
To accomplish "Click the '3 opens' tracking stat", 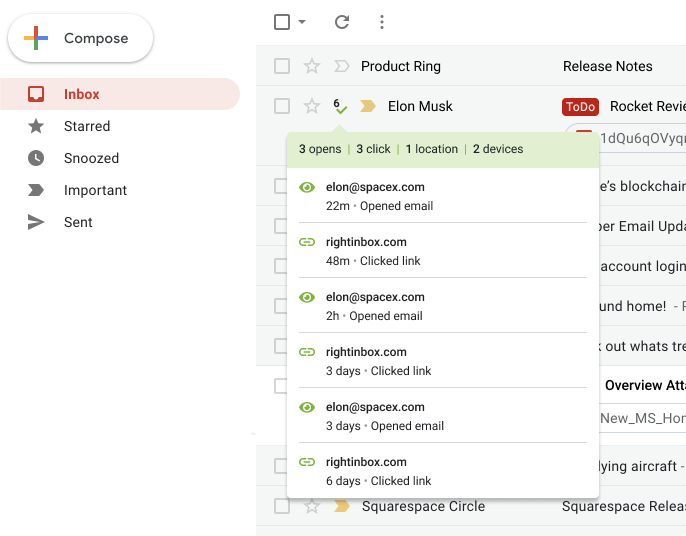I will click(x=320, y=149).
